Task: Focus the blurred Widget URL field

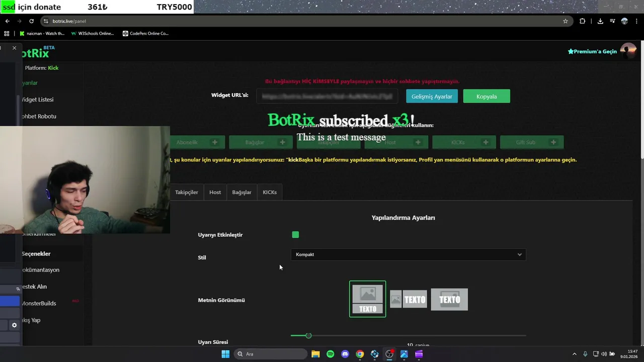Action: point(327,96)
